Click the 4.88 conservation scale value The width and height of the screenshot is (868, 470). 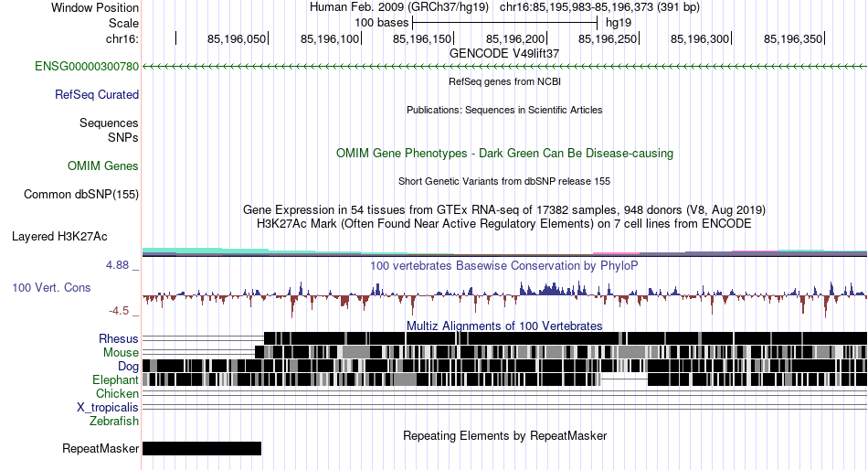click(x=117, y=265)
